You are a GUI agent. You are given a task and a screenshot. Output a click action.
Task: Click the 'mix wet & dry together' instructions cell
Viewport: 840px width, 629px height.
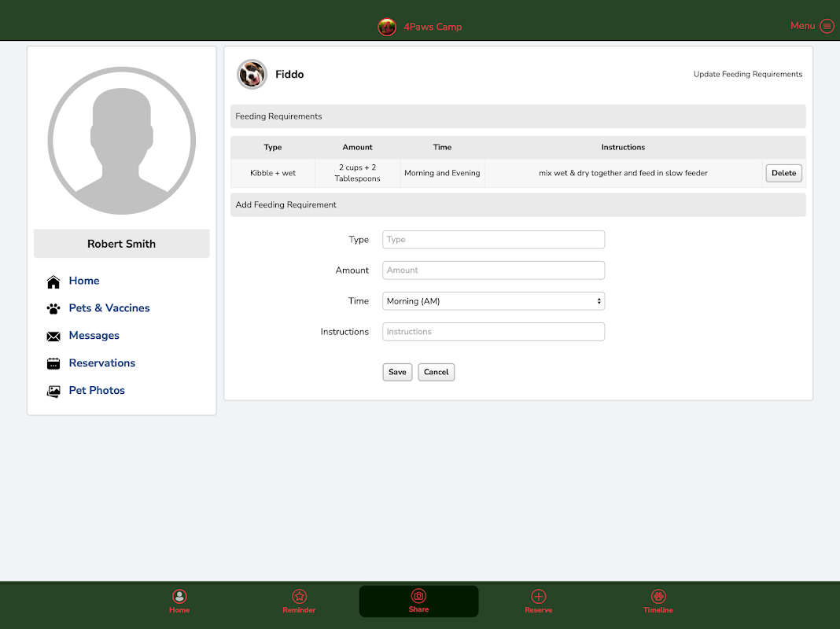tap(623, 173)
